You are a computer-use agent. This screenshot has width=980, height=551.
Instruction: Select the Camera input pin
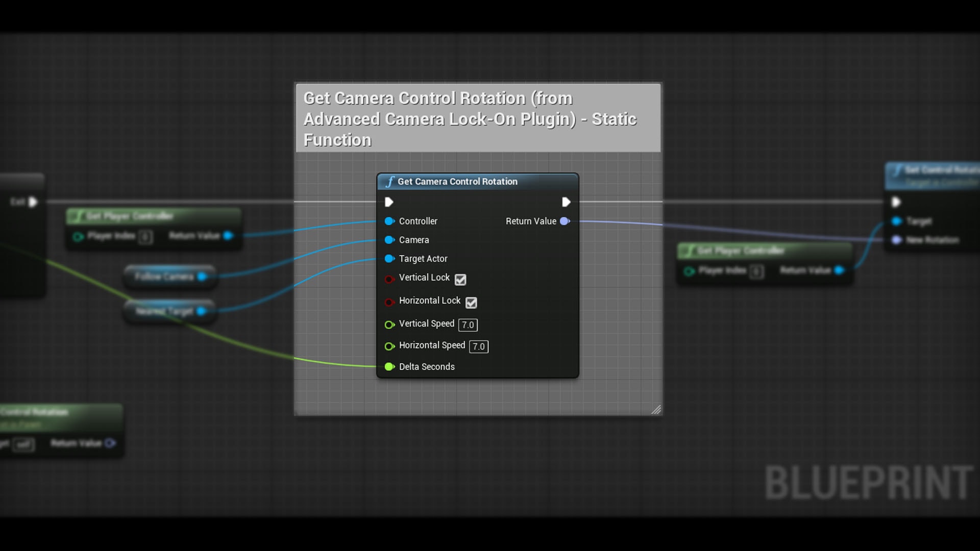coord(390,240)
